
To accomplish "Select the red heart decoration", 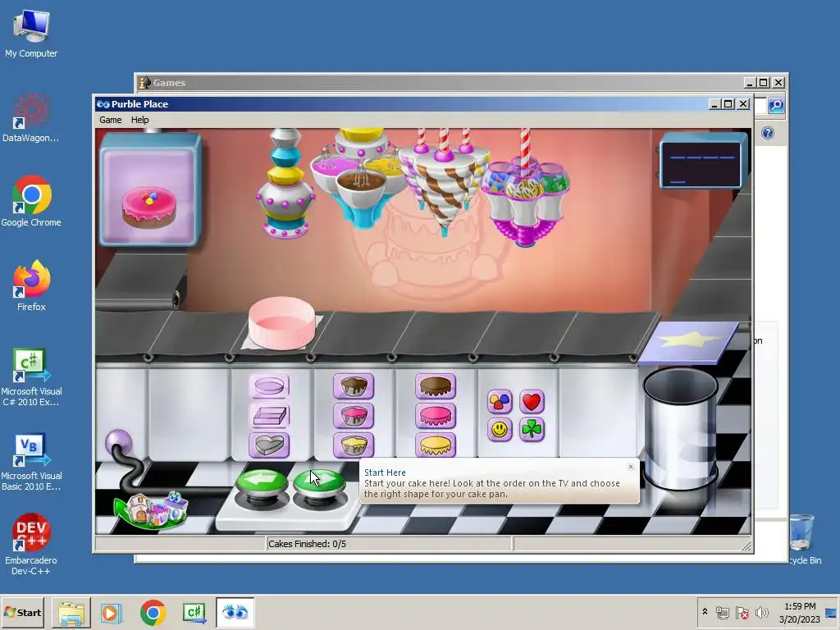I will pyautogui.click(x=532, y=402).
